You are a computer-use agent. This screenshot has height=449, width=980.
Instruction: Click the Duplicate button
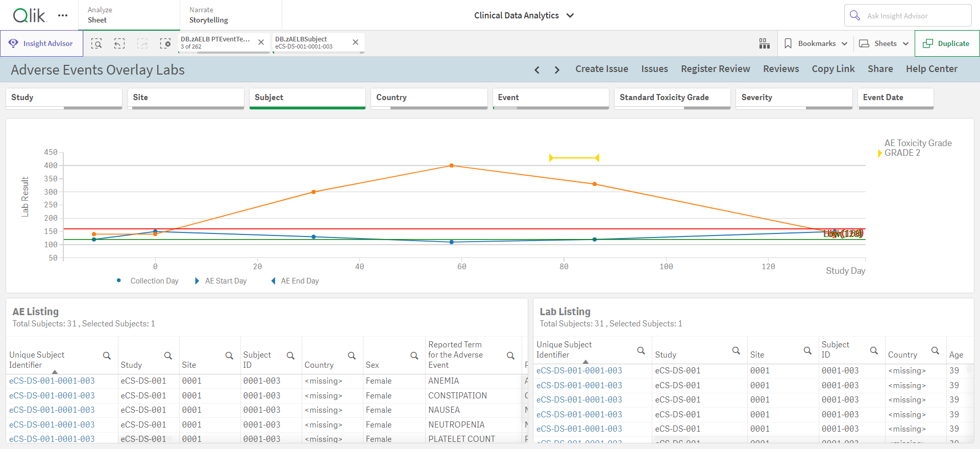click(947, 43)
